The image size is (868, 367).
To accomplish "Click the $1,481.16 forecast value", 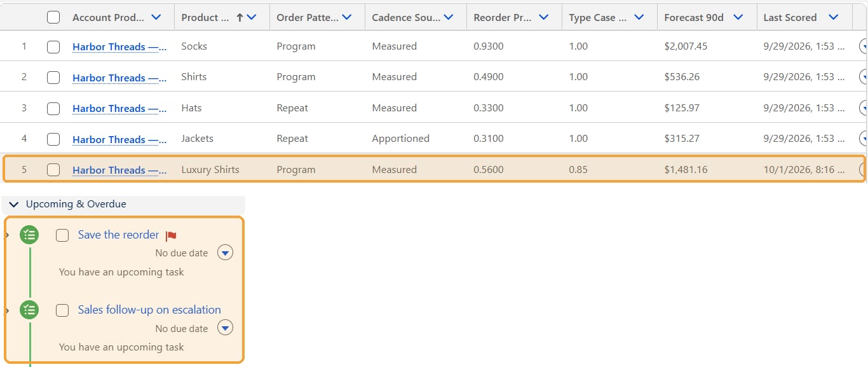I will click(686, 170).
